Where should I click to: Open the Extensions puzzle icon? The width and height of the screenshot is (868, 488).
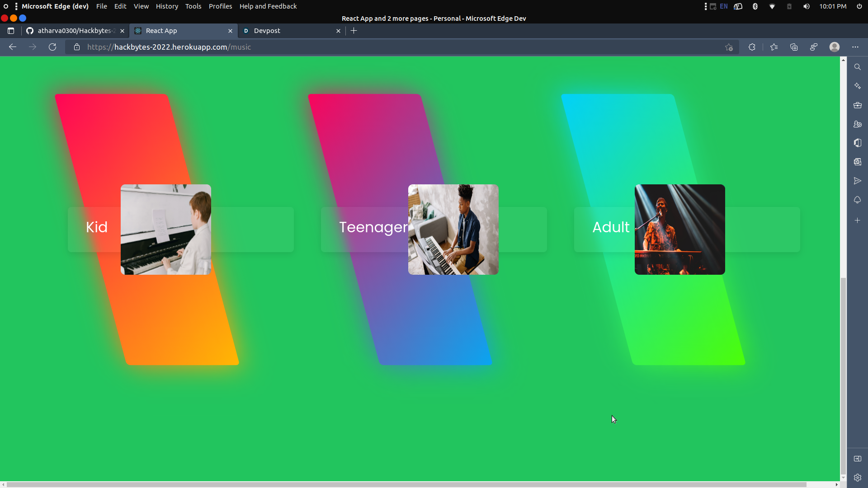click(x=752, y=47)
